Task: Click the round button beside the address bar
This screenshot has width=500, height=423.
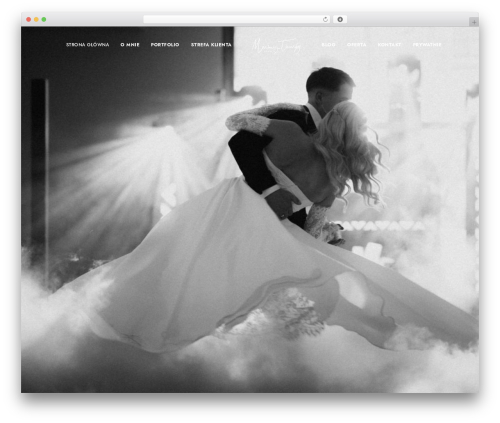Action: click(340, 20)
